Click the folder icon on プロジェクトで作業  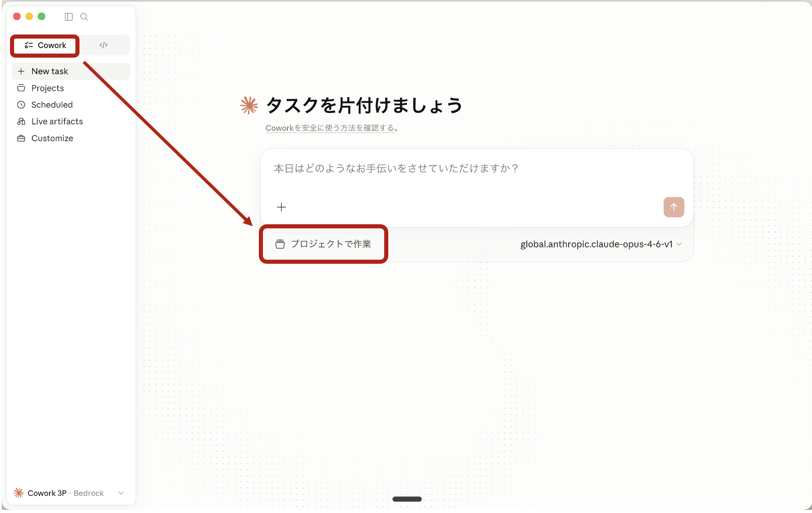pyautogui.click(x=280, y=244)
